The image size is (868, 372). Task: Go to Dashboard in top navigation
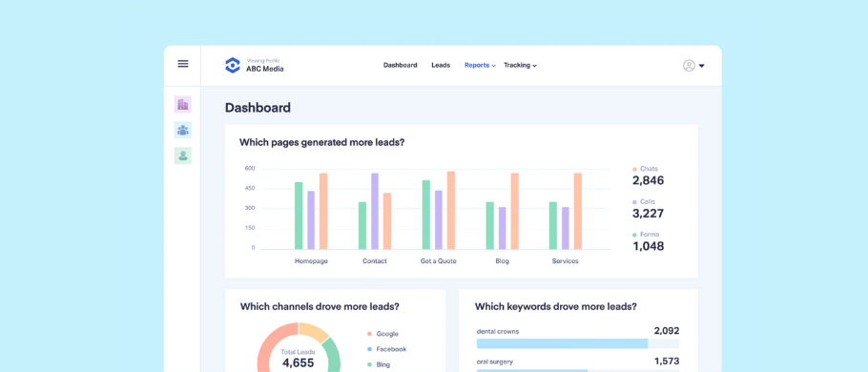[401, 65]
